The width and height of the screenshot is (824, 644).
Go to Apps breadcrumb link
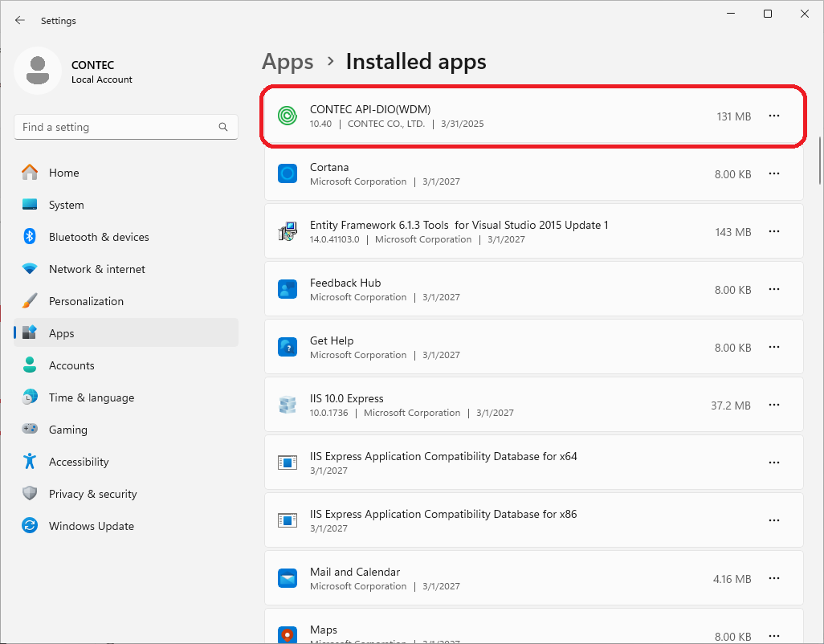point(288,62)
